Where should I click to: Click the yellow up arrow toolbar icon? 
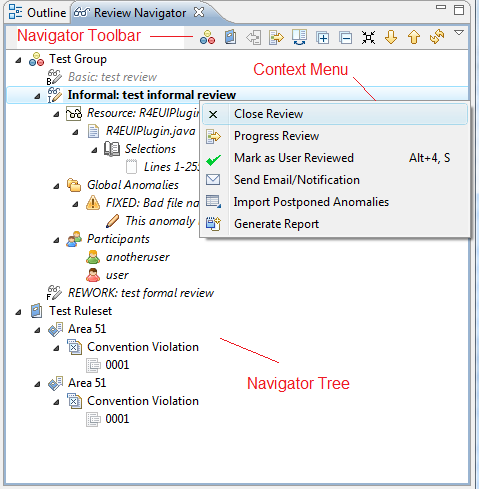pyautogui.click(x=414, y=37)
